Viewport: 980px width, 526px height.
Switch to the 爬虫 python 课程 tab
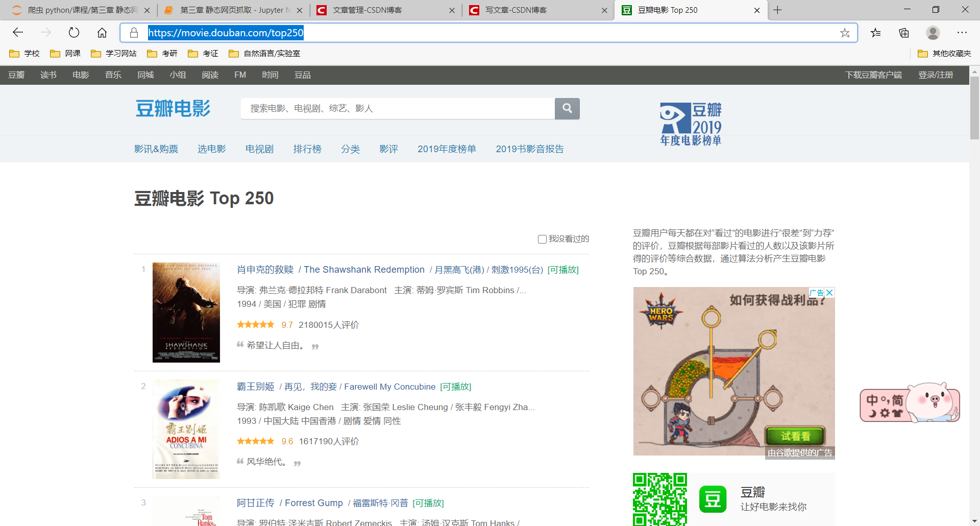(x=82, y=10)
